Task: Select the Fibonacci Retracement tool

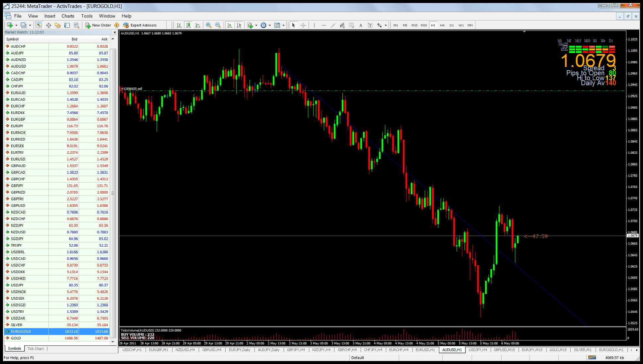Action: (x=351, y=25)
